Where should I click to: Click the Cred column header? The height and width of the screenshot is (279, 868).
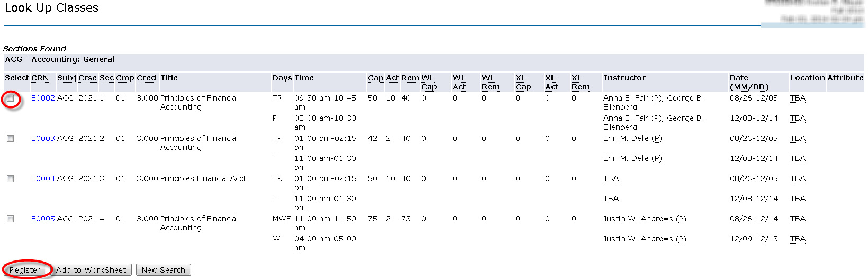[x=146, y=78]
